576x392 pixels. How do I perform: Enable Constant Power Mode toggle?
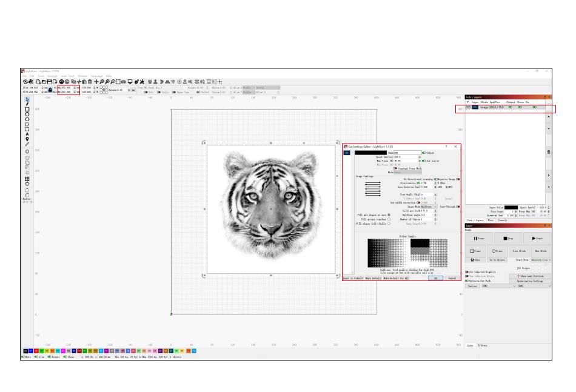point(395,168)
